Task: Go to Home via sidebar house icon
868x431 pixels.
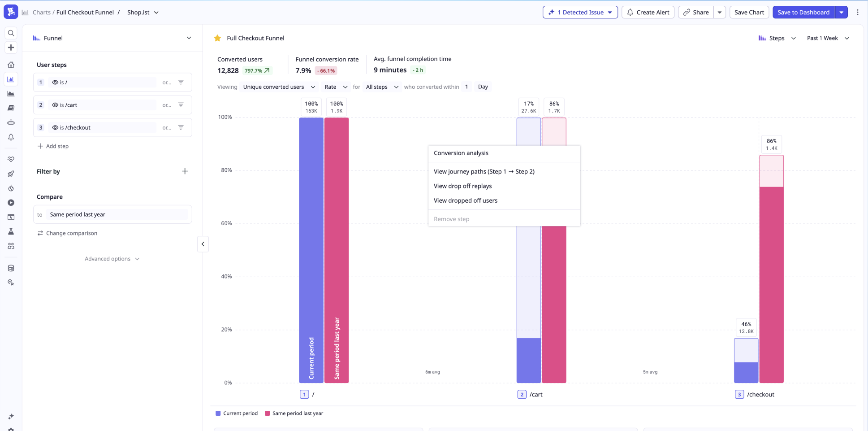Action: (11, 65)
